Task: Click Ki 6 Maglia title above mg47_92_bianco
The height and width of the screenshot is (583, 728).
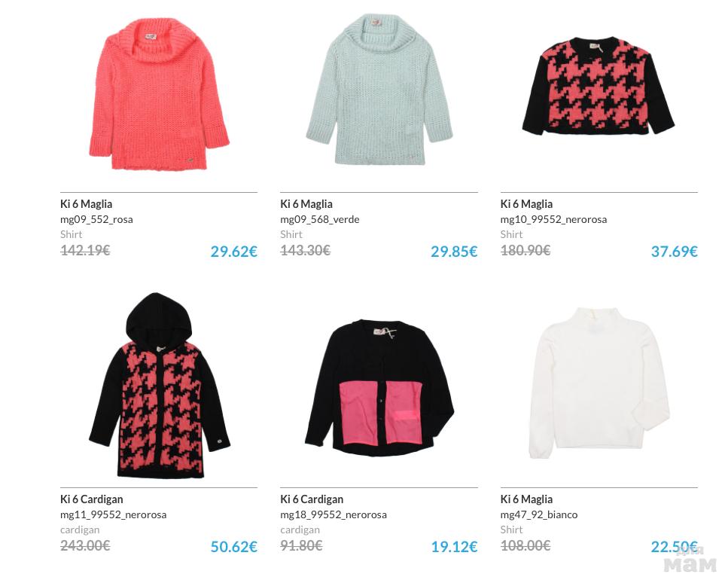Action: [x=526, y=499]
